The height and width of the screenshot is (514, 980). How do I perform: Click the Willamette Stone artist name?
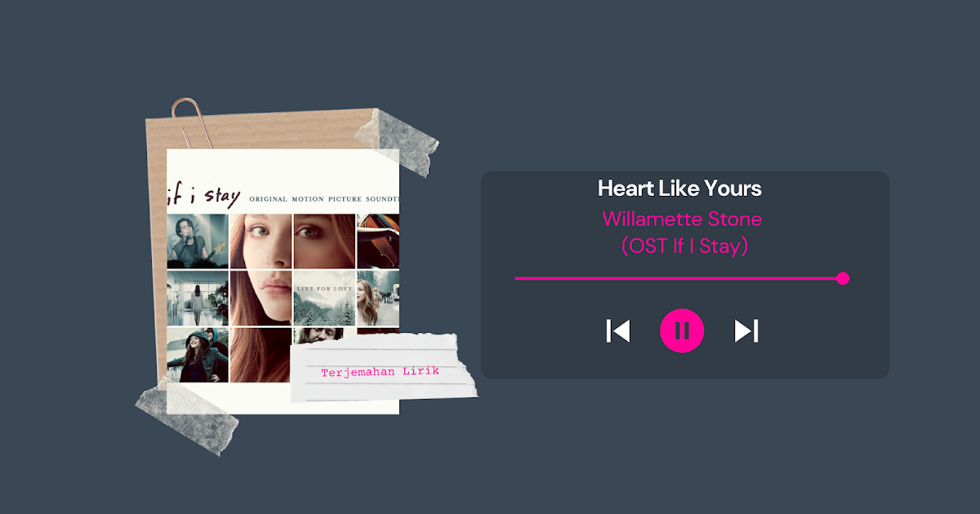click(x=682, y=219)
